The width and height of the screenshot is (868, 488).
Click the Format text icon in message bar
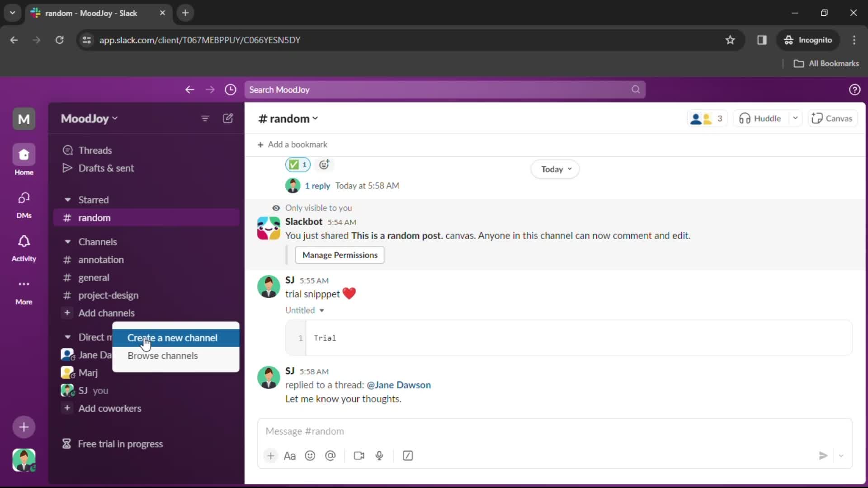pyautogui.click(x=290, y=455)
